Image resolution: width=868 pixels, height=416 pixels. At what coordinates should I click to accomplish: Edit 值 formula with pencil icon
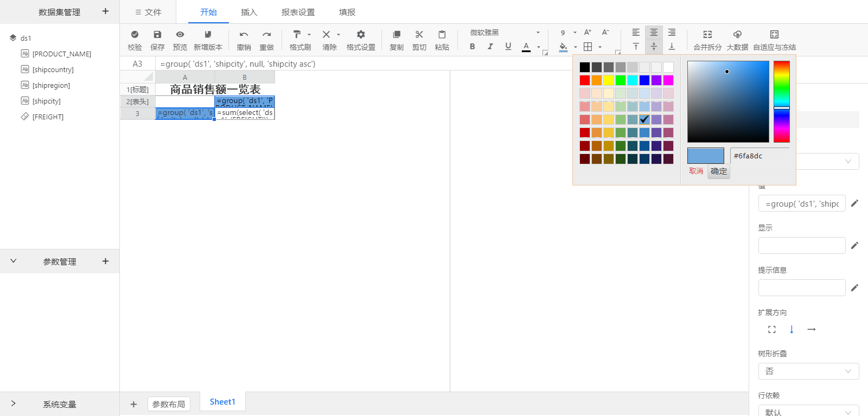[x=854, y=203]
